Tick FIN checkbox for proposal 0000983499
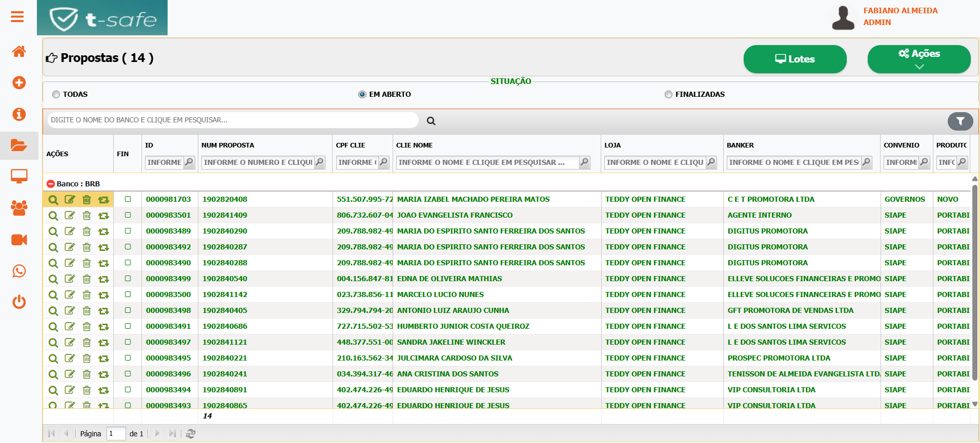The image size is (980, 443). [128, 279]
